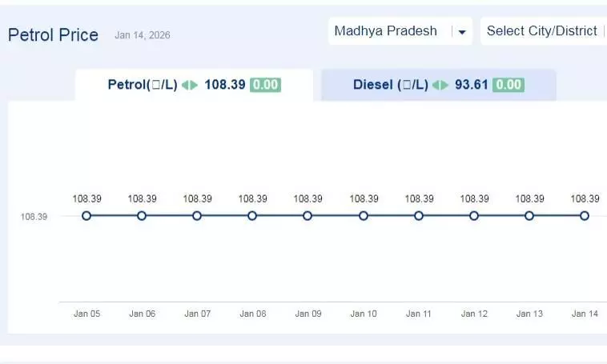
Task: Select the Jan 11 data point
Action: click(x=419, y=215)
